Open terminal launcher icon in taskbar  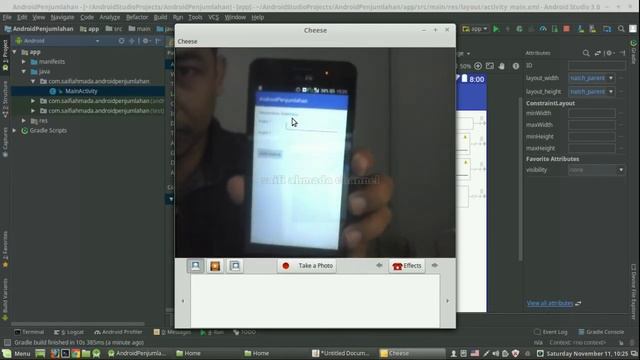tap(65, 353)
